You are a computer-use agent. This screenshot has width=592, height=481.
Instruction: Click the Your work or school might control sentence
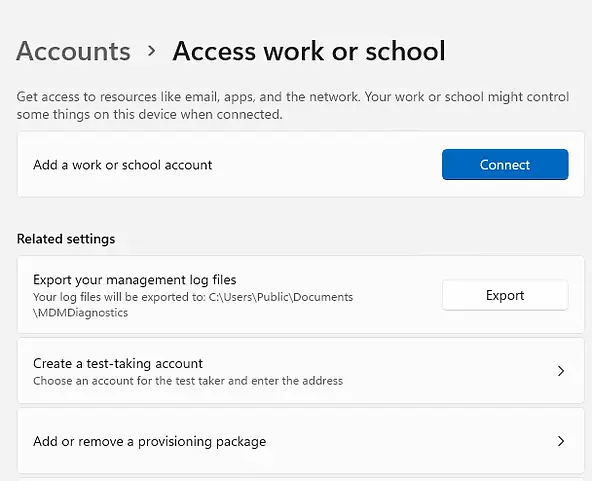click(x=467, y=97)
